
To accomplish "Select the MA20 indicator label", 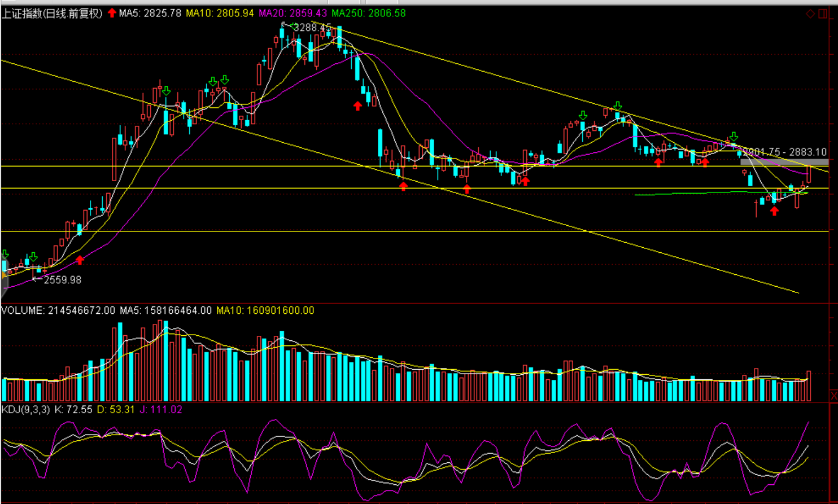I will [x=293, y=13].
